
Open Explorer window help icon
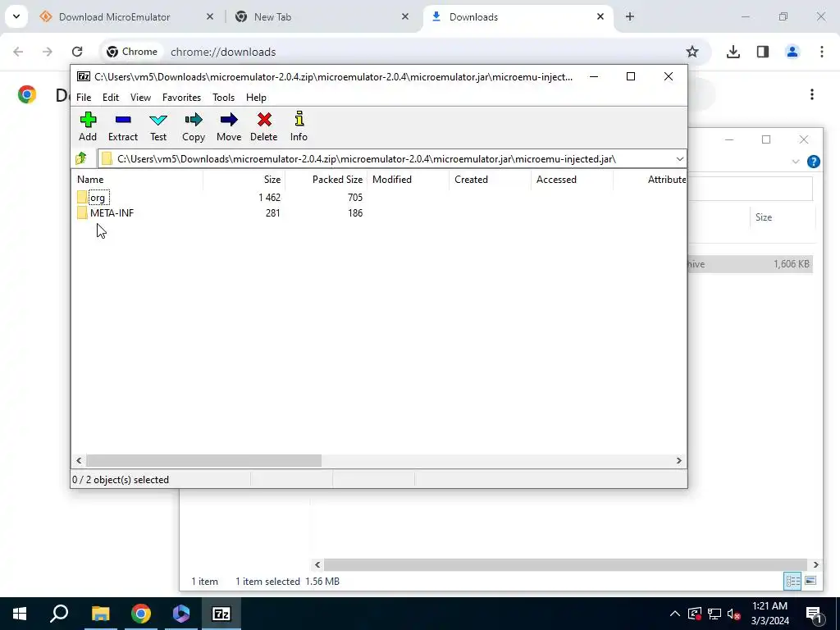click(813, 162)
